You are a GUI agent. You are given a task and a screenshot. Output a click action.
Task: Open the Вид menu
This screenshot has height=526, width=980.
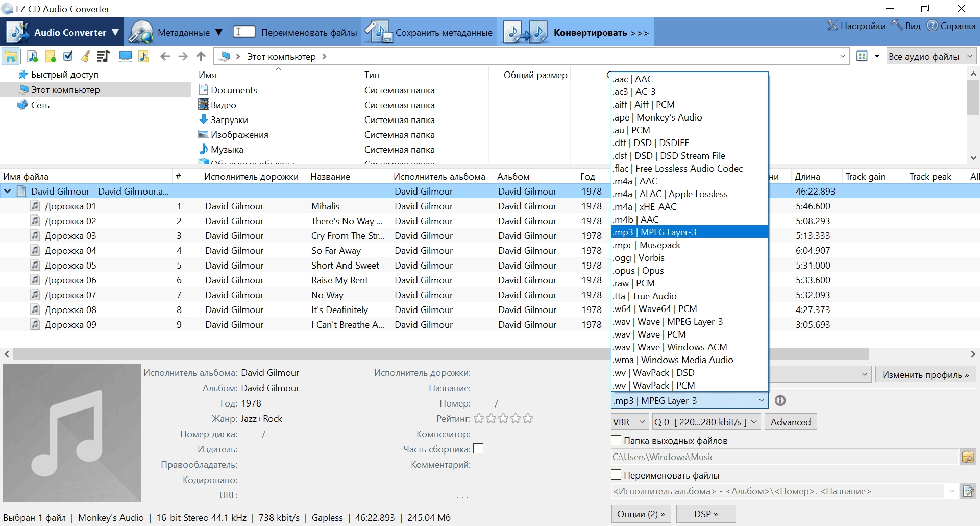(906, 26)
